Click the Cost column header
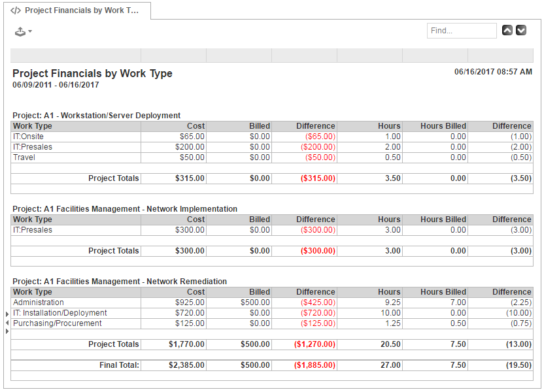The width and height of the screenshot is (544, 392). [x=194, y=126]
